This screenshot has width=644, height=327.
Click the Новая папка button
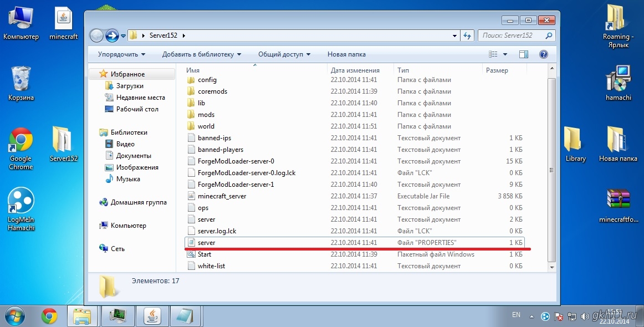pos(346,54)
